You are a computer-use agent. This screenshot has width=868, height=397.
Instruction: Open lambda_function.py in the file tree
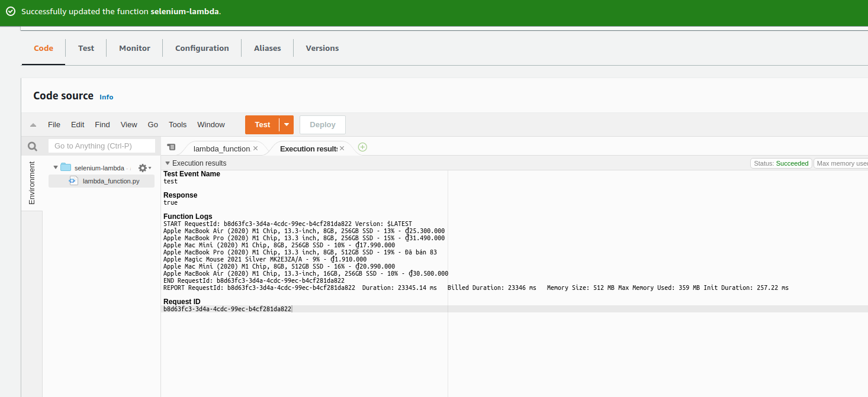click(x=111, y=181)
